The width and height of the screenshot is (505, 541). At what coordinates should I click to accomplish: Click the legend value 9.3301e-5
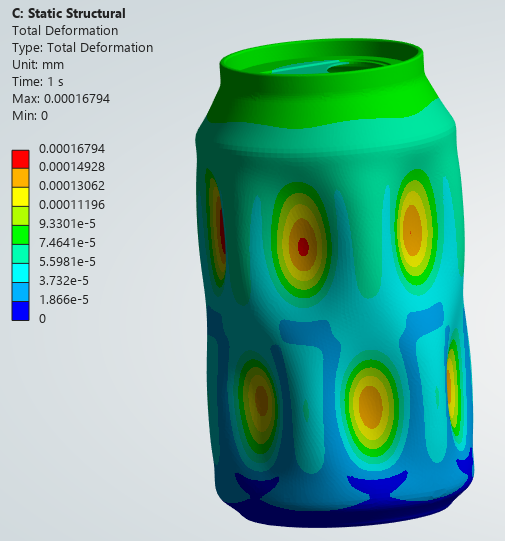click(x=67, y=224)
